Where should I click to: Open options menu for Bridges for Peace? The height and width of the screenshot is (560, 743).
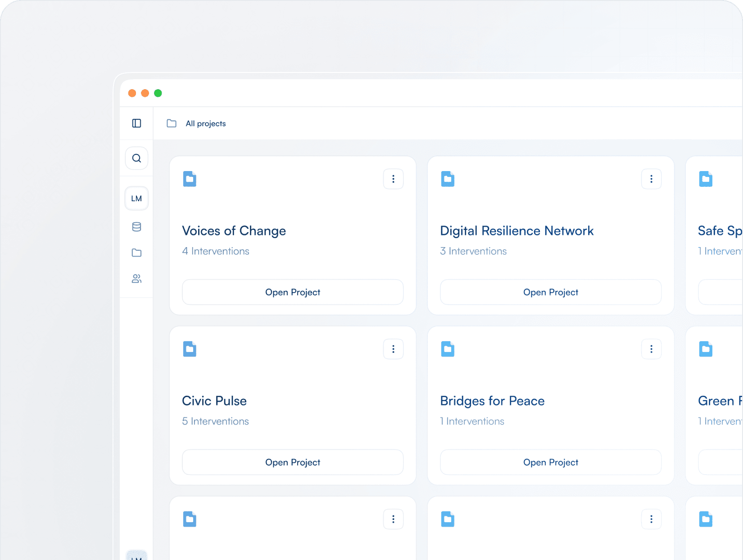pyautogui.click(x=651, y=349)
